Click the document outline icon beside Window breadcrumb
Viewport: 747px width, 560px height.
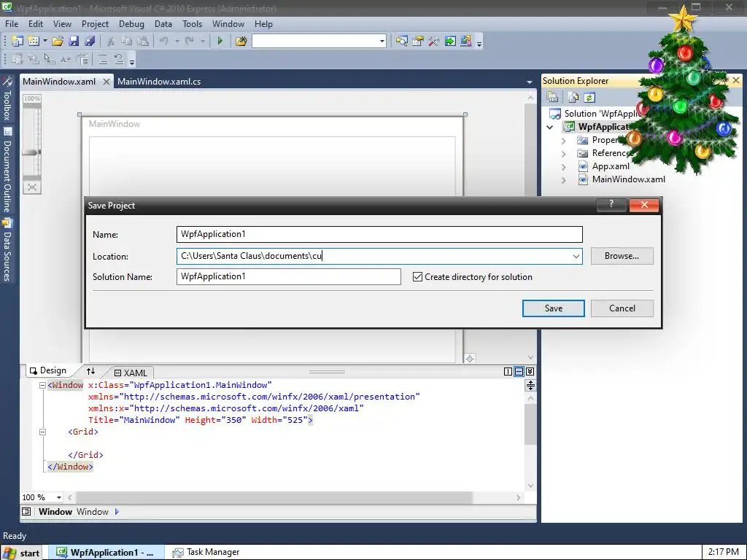(x=27, y=512)
